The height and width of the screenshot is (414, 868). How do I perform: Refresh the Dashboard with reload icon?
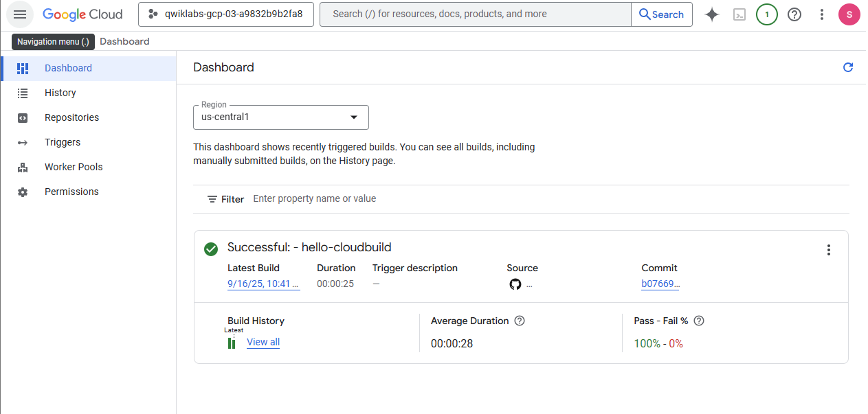click(x=848, y=67)
